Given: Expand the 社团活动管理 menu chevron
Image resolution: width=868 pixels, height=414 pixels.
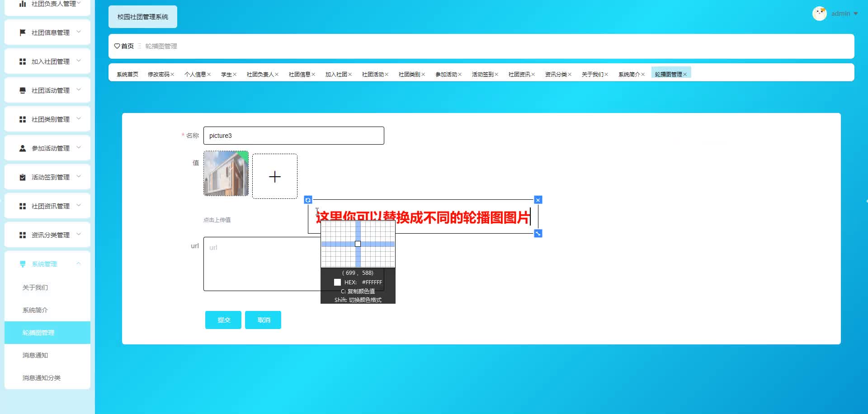Looking at the screenshot, I should pyautogui.click(x=79, y=89).
